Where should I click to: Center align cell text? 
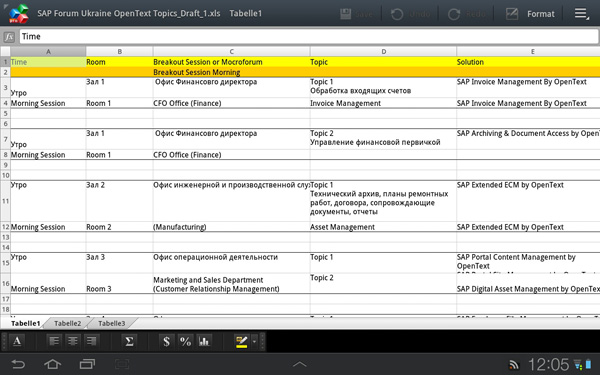[72, 341]
